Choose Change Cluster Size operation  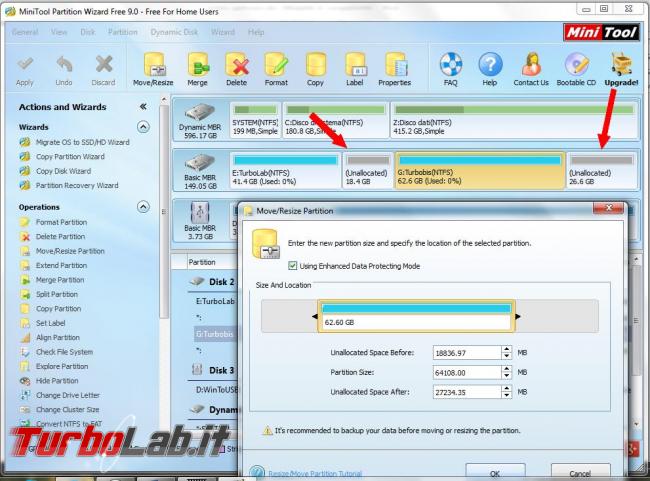(68, 410)
